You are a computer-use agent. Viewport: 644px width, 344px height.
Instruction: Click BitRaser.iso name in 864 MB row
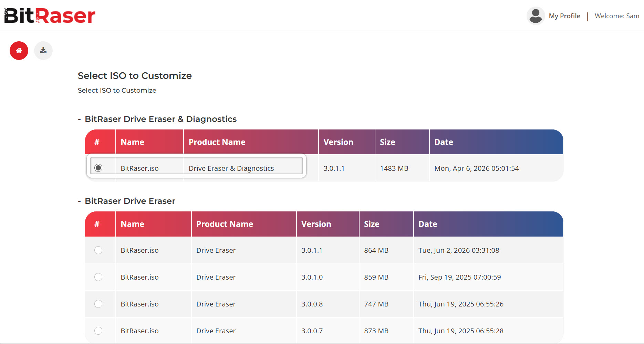pos(139,250)
